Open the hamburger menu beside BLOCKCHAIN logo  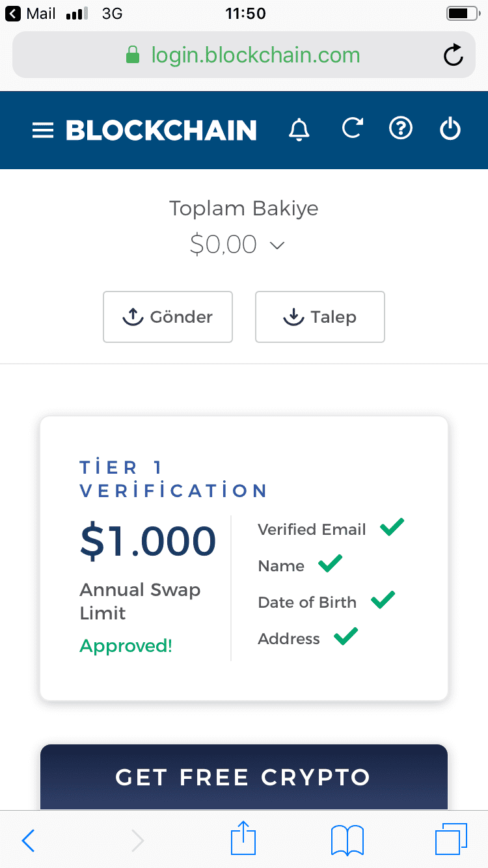point(42,131)
